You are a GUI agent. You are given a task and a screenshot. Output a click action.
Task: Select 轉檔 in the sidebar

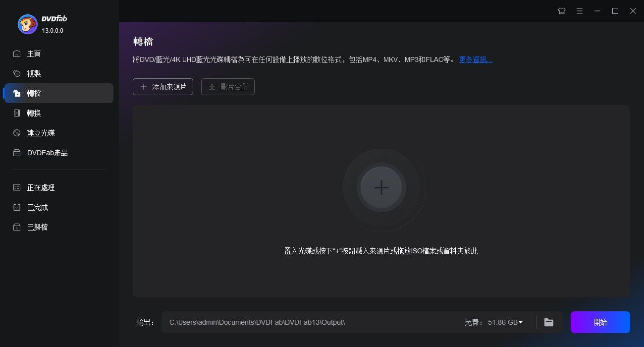(58, 93)
